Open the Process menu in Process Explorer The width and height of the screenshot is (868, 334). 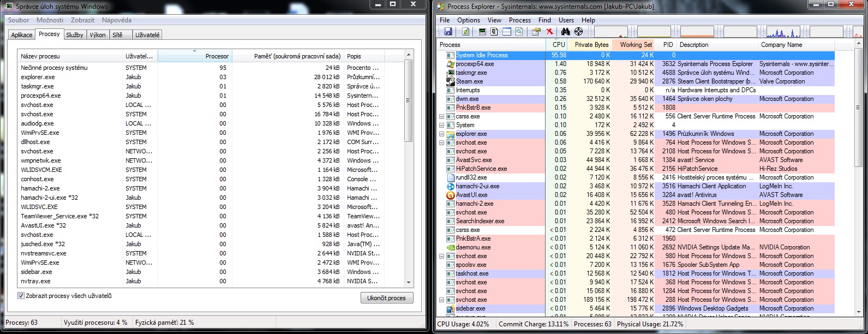520,20
